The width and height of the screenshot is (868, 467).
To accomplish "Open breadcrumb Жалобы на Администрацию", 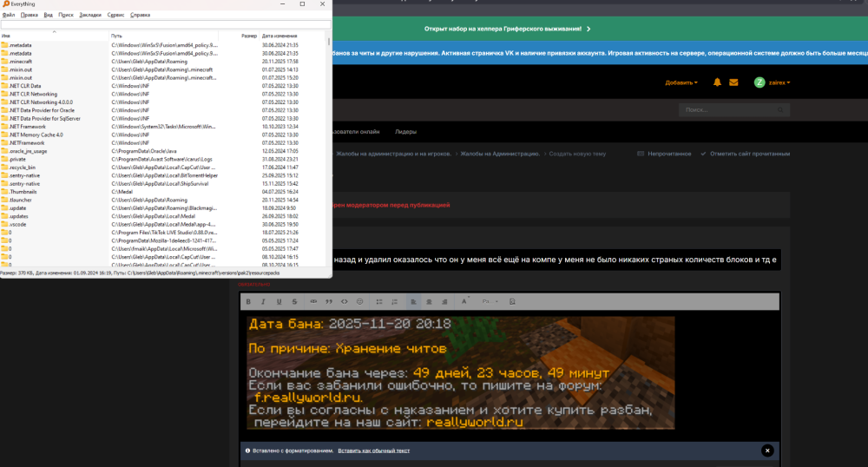I will pos(500,154).
